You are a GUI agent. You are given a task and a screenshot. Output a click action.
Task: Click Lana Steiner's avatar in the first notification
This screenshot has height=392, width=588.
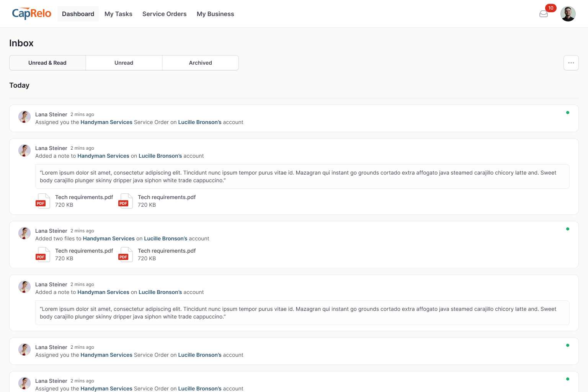tap(24, 117)
